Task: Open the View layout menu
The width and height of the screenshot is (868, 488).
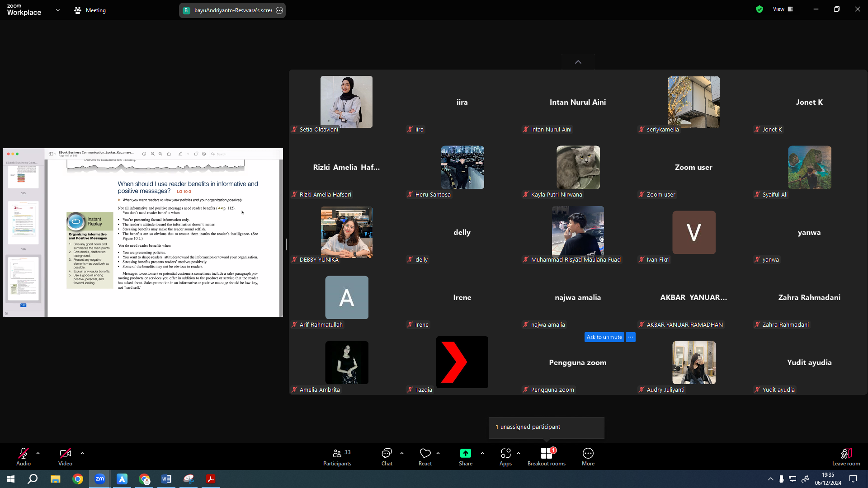Action: tap(783, 9)
